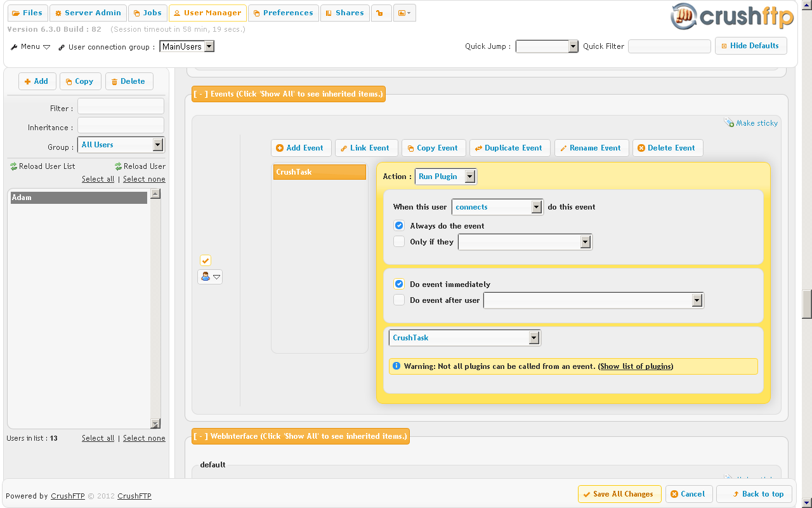Click the Make sticky link in Events
The image size is (812, 508).
pyautogui.click(x=751, y=123)
